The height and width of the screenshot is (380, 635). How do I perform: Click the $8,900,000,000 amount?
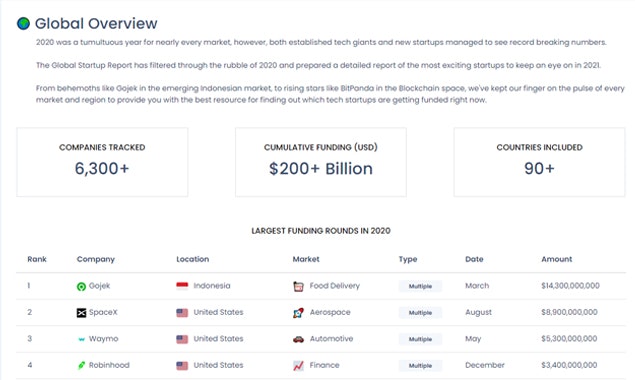tap(569, 312)
